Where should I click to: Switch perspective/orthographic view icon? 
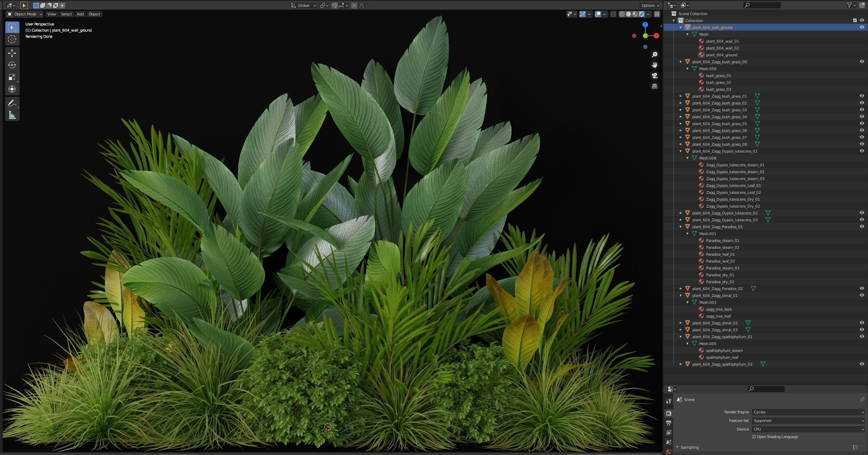(x=655, y=86)
